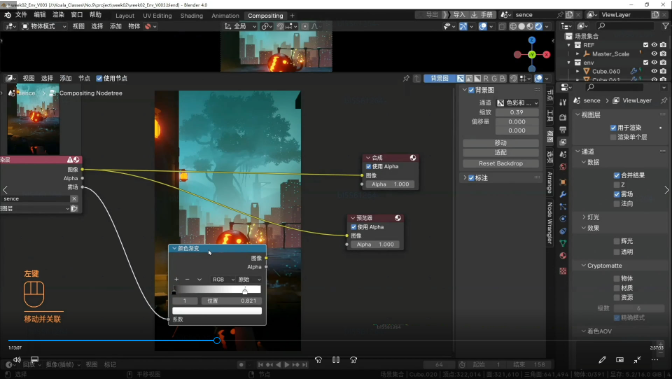This screenshot has width=672, height=379.
Task: Collapse the Cryptomatte panel
Action: (583, 266)
